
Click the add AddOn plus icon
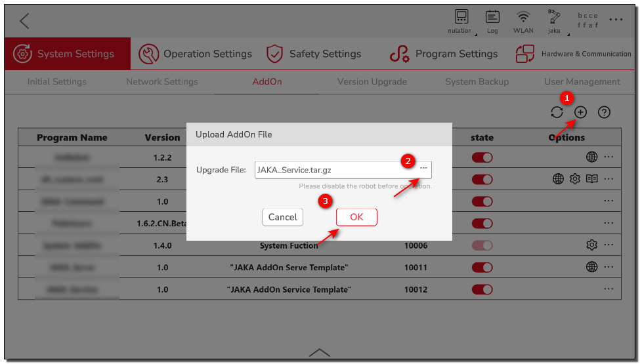point(580,112)
